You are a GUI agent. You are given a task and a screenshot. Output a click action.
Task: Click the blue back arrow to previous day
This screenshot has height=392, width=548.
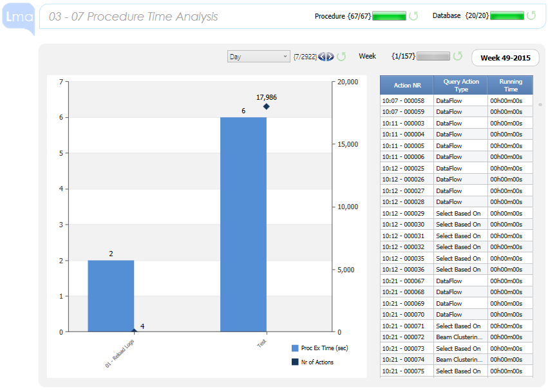[321, 56]
